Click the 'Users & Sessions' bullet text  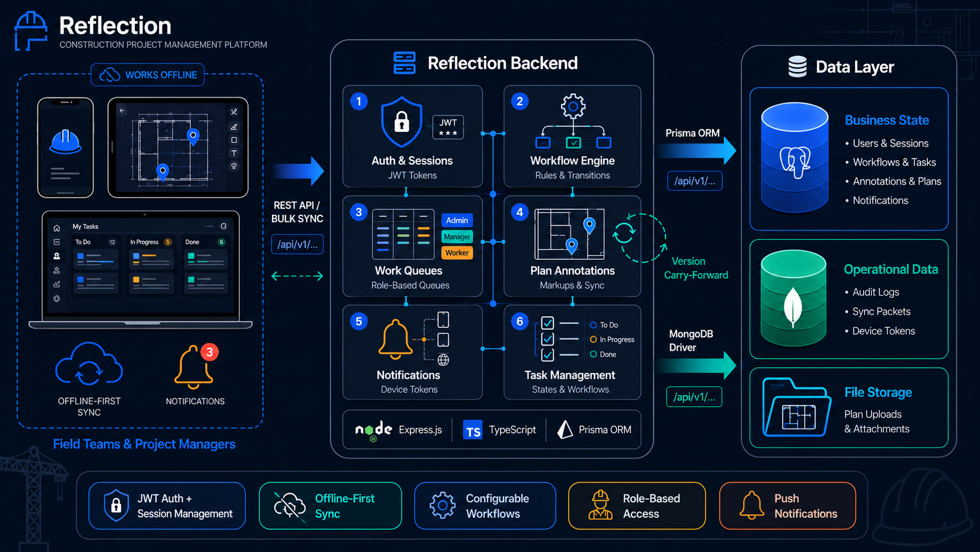coord(890,143)
